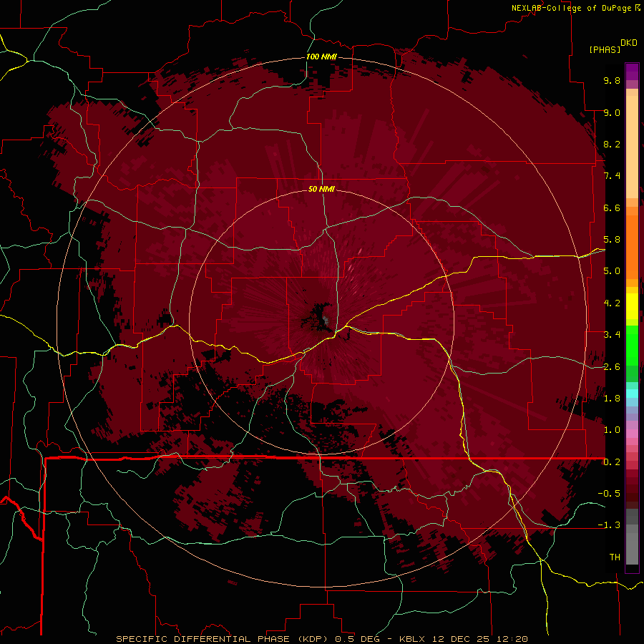Click the 9.8 scale value
The height and width of the screenshot is (644, 644).
(x=612, y=80)
